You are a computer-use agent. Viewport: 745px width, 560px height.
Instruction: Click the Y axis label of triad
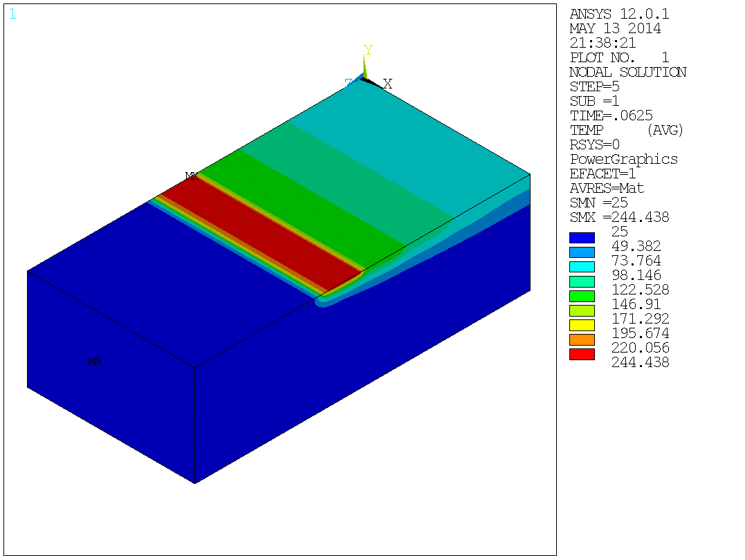coord(368,49)
